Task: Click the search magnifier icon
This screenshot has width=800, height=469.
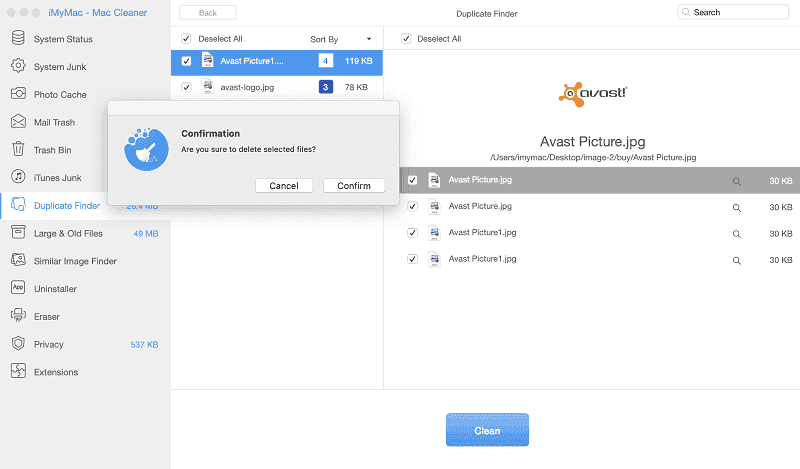Action: pyautogui.click(x=686, y=12)
